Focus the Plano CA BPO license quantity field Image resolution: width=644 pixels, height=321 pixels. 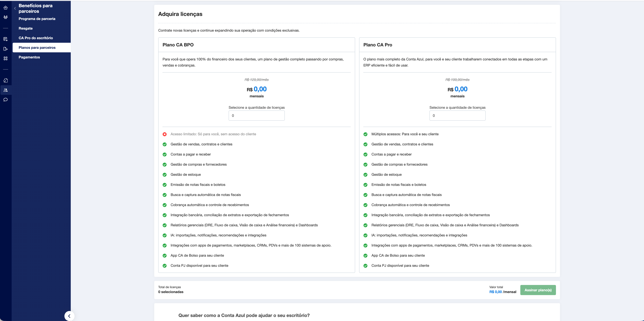(256, 116)
